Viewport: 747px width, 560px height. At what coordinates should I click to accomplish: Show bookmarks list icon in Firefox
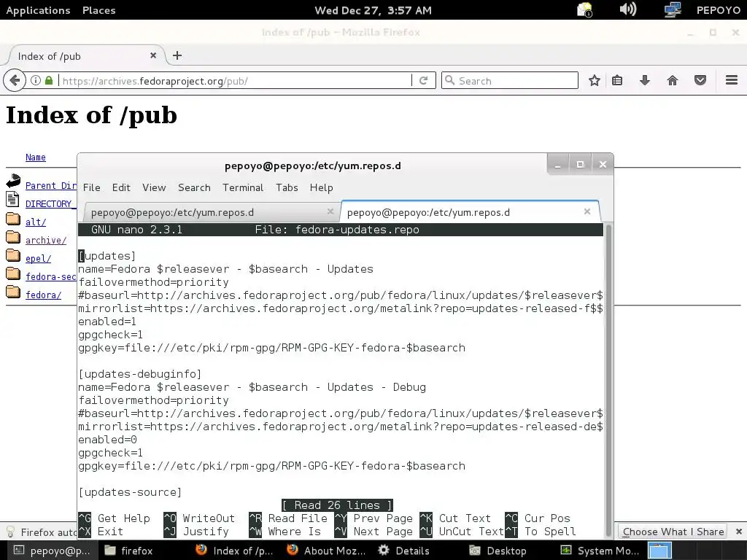pyautogui.click(x=617, y=80)
